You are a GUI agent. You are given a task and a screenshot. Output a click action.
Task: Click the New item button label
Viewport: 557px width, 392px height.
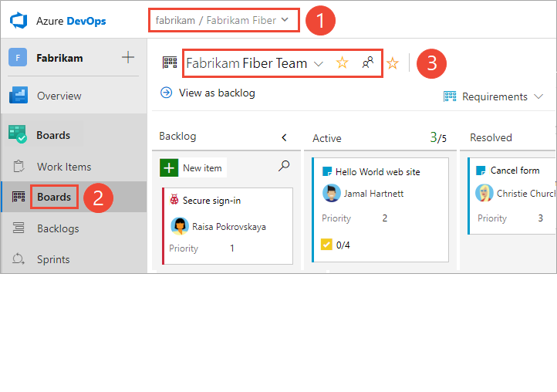[202, 167]
